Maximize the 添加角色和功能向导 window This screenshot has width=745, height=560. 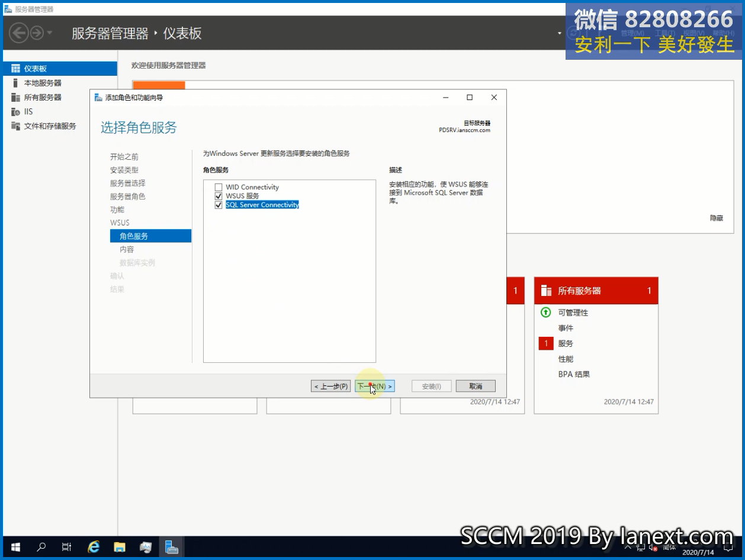click(470, 98)
